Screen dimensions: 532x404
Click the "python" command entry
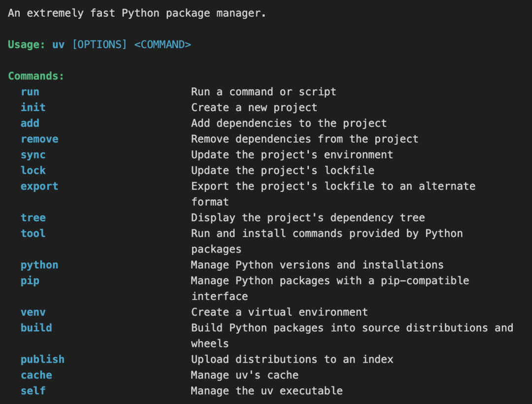pos(39,265)
